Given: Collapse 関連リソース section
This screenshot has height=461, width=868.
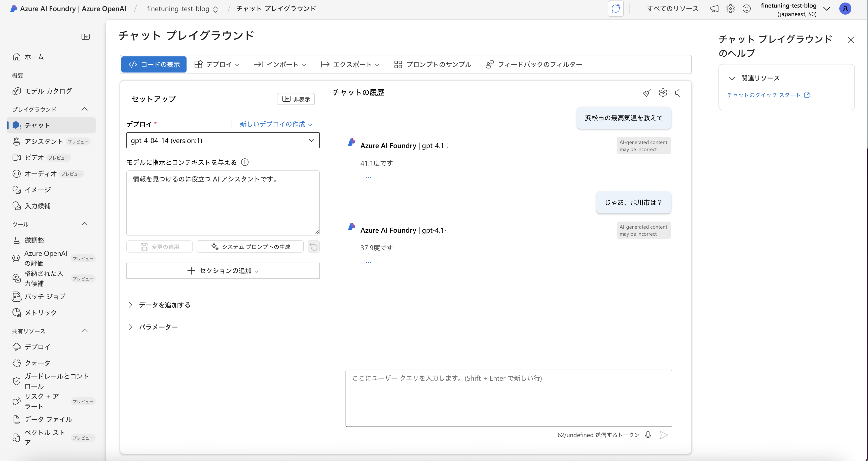Looking at the screenshot, I should (x=732, y=78).
